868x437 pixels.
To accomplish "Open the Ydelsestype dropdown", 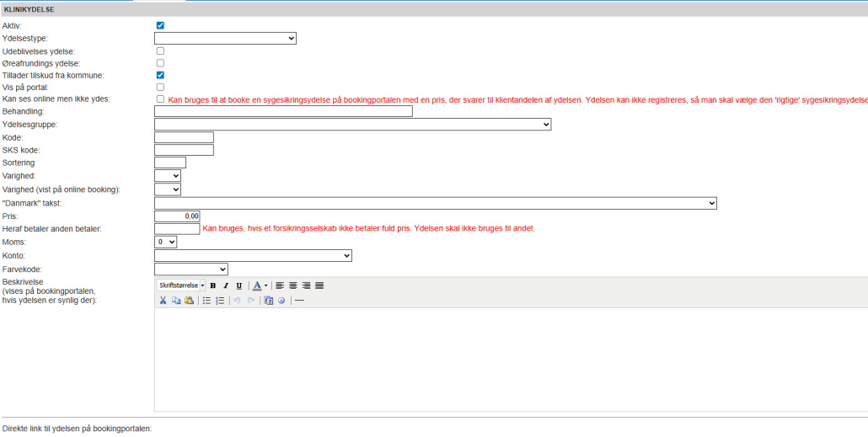I will click(225, 38).
